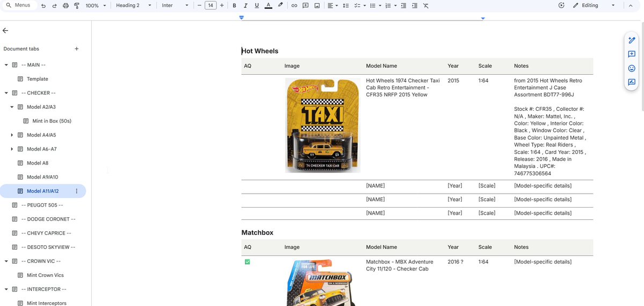Open the Heading 2 paragraph style dropdown

(134, 6)
